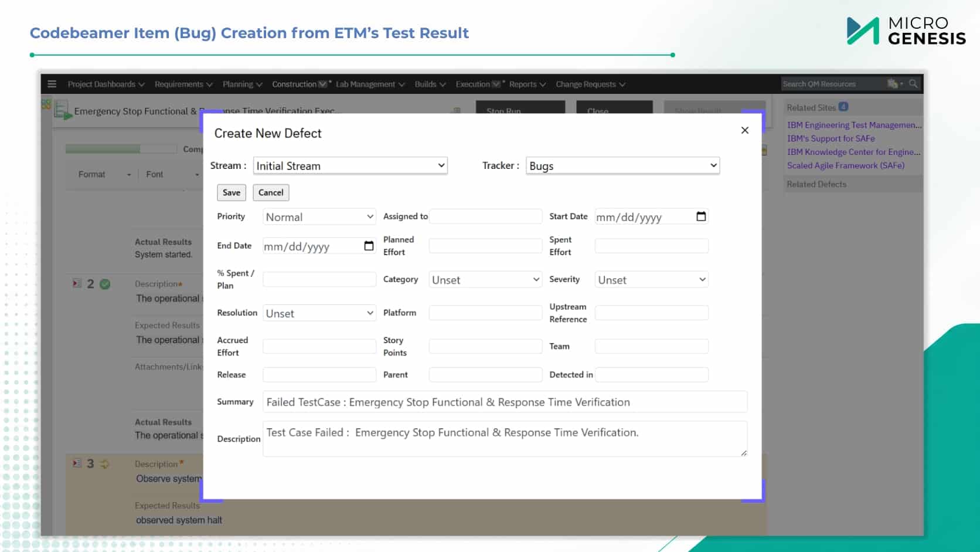The width and height of the screenshot is (980, 552).
Task: Click the step 3 in-progress arrow icon
Action: (x=105, y=464)
